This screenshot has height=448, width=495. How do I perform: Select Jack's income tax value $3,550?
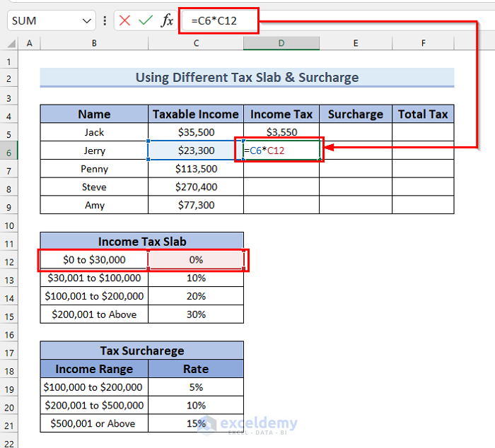click(281, 132)
